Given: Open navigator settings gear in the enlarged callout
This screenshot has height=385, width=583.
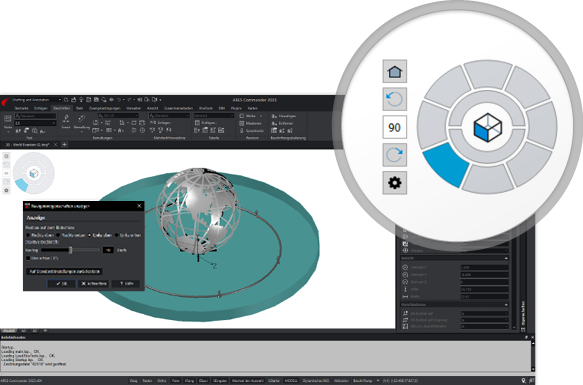Looking at the screenshot, I should click(x=394, y=183).
